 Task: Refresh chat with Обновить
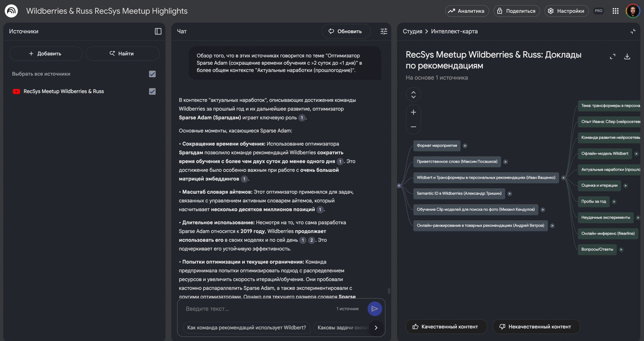(346, 31)
